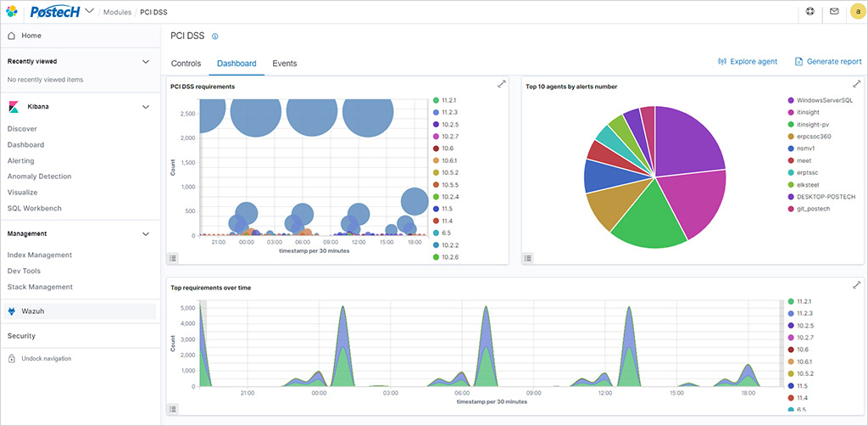
Task: Collapse the Recently viewed section
Action: pos(146,61)
